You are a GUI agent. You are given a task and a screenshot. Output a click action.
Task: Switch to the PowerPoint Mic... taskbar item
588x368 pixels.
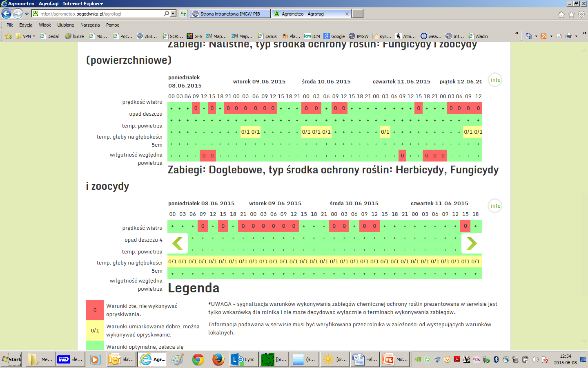tap(395, 359)
